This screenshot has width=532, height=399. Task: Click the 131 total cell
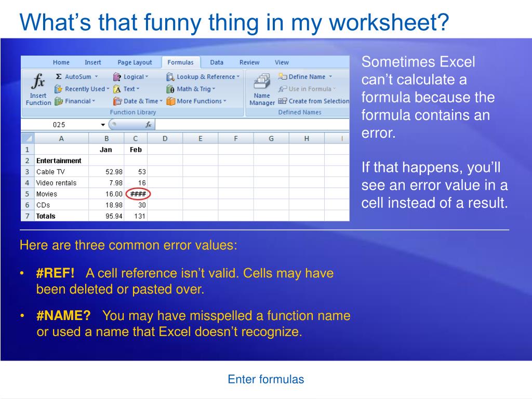136,216
